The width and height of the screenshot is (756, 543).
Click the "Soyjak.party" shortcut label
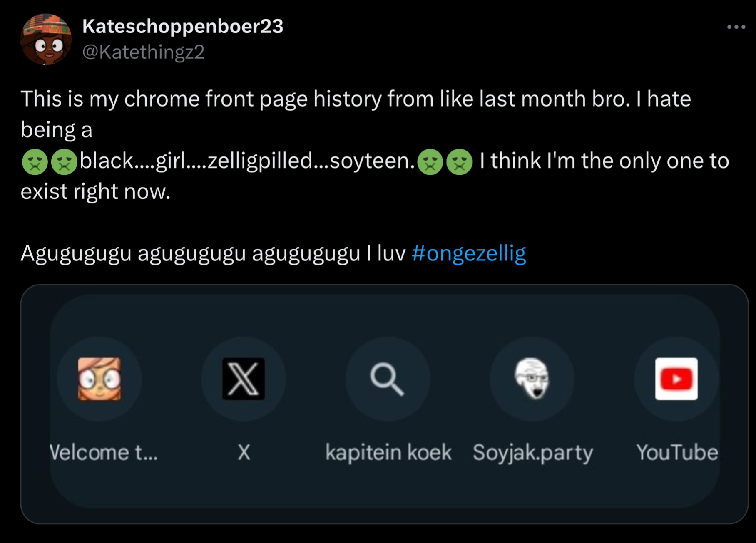click(x=533, y=452)
